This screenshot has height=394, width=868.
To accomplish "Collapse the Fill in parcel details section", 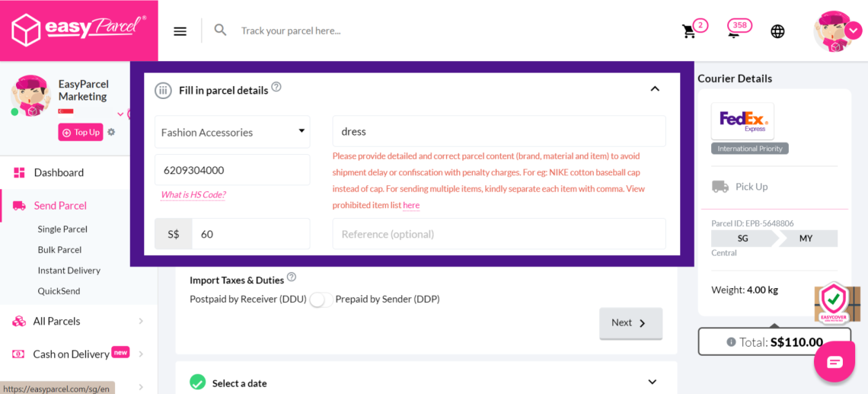I will pyautogui.click(x=655, y=89).
